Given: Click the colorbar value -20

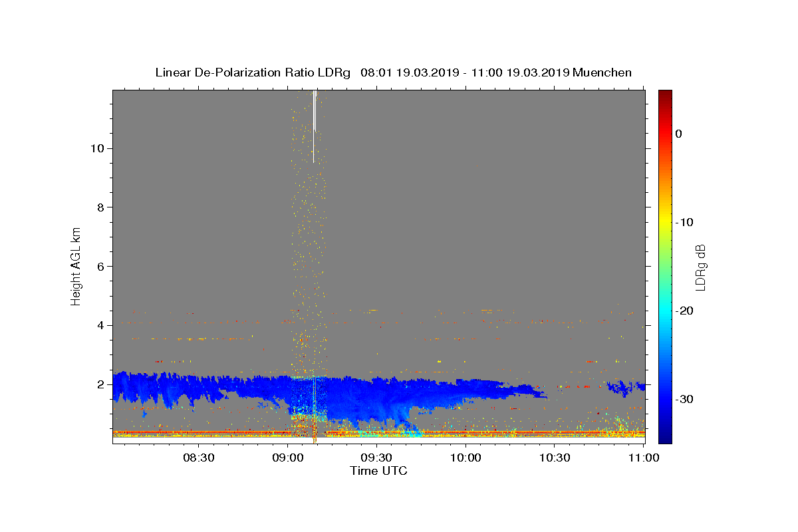Looking at the screenshot, I should 684,311.
